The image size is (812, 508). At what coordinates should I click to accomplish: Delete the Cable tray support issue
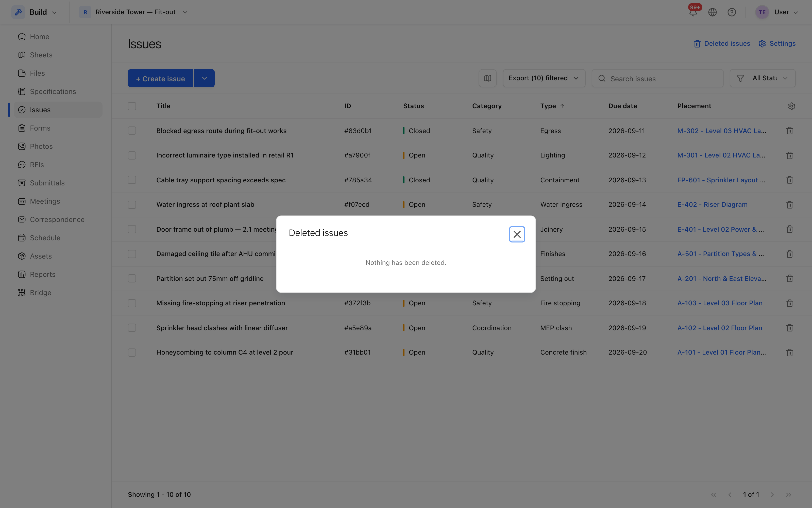click(x=789, y=180)
